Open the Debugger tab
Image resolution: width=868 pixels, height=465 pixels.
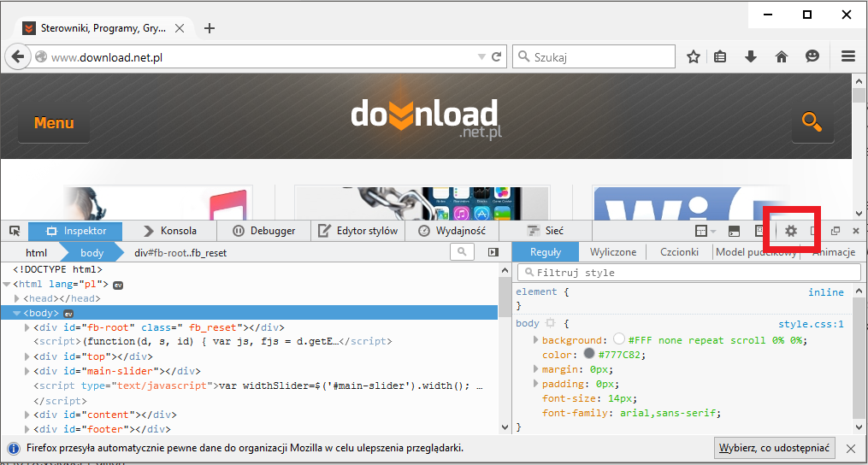pyautogui.click(x=263, y=231)
